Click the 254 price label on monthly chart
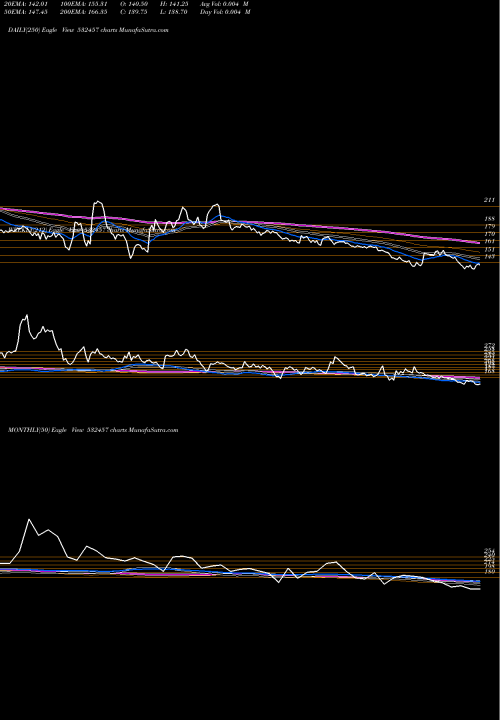This screenshot has height=720, width=500. tap(489, 551)
